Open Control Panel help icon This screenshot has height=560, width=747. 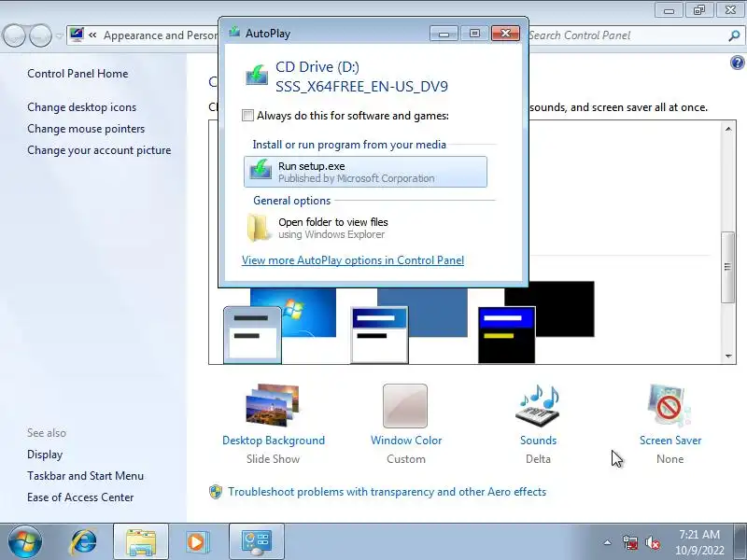[737, 63]
